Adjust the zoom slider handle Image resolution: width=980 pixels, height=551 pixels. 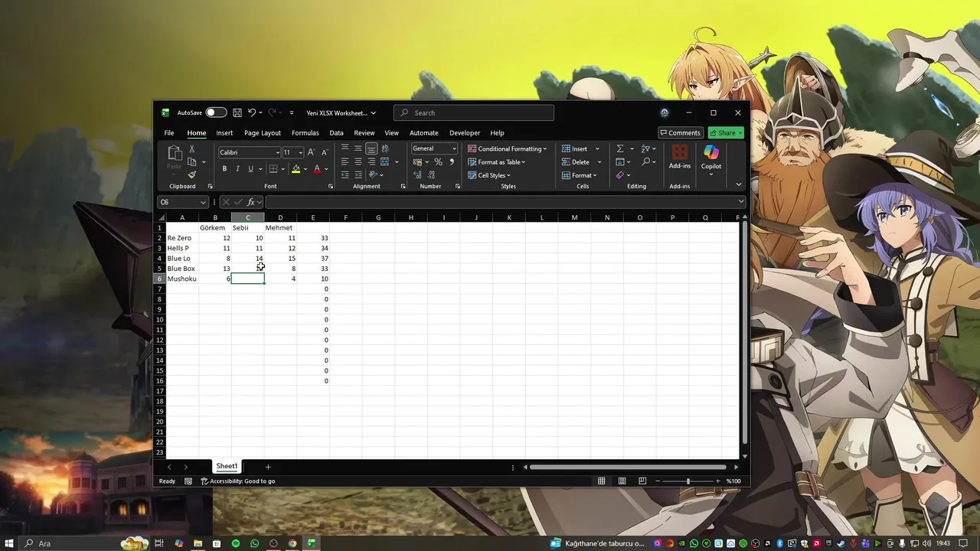(688, 481)
